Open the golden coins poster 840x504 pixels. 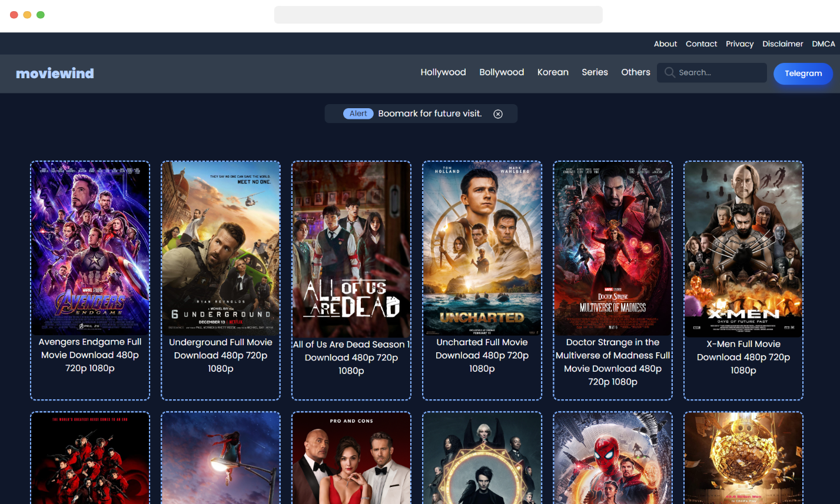743,458
